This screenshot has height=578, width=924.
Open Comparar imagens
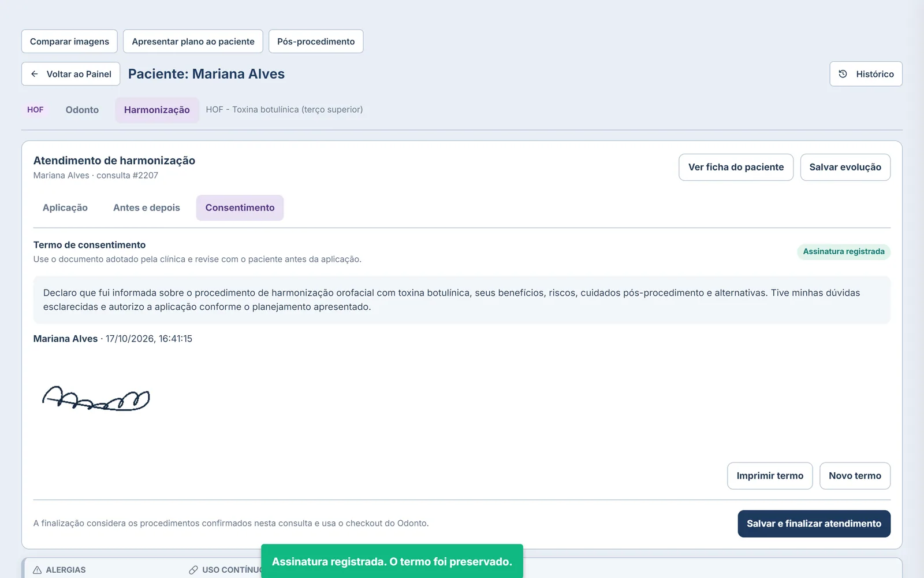[69, 42]
